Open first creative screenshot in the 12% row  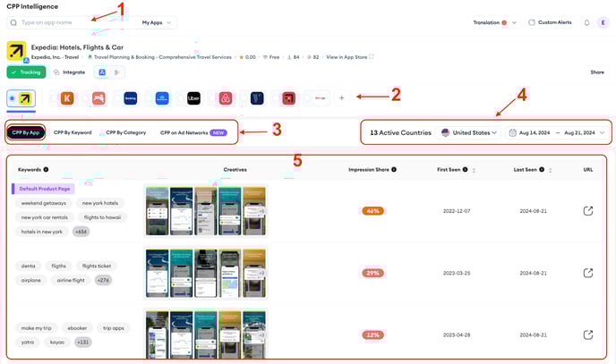coord(158,334)
